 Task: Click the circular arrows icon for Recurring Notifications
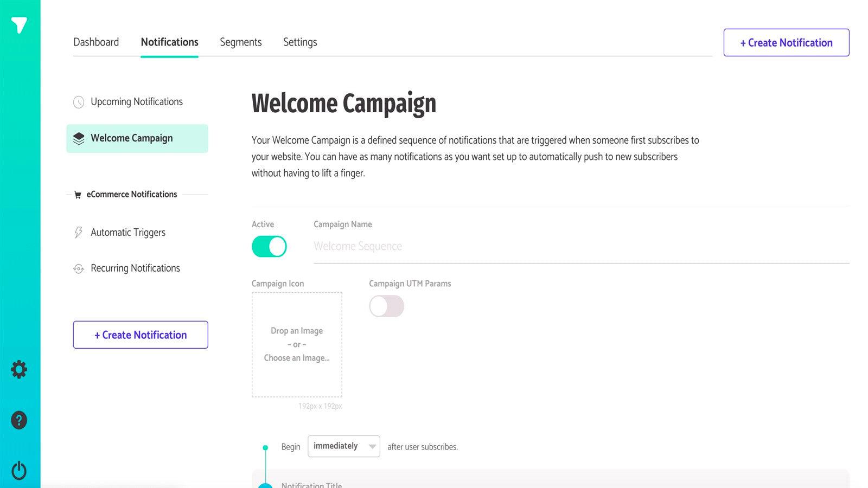click(x=78, y=268)
